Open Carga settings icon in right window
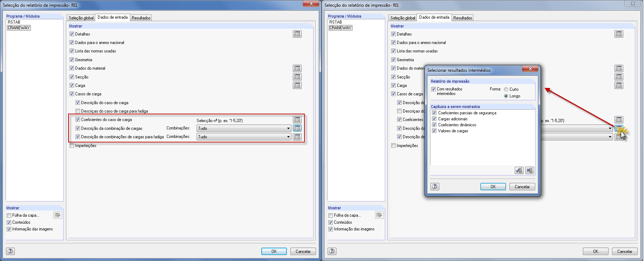 click(x=619, y=85)
